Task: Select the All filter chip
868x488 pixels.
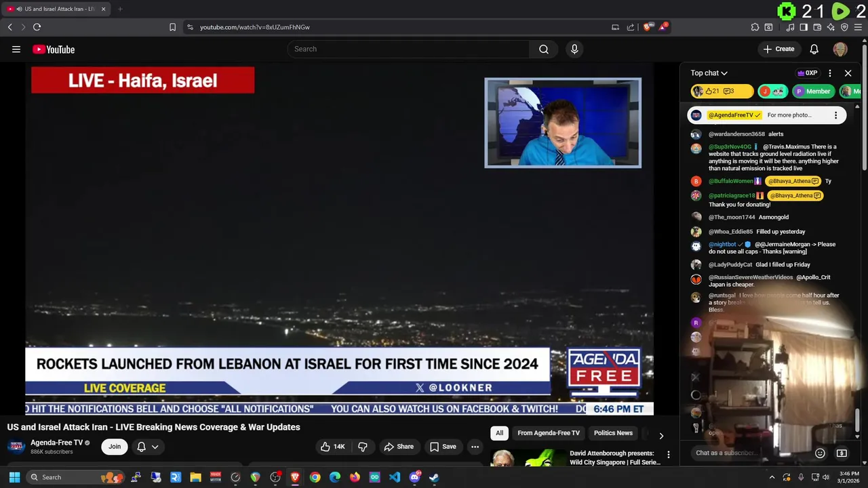Action: coord(499,433)
